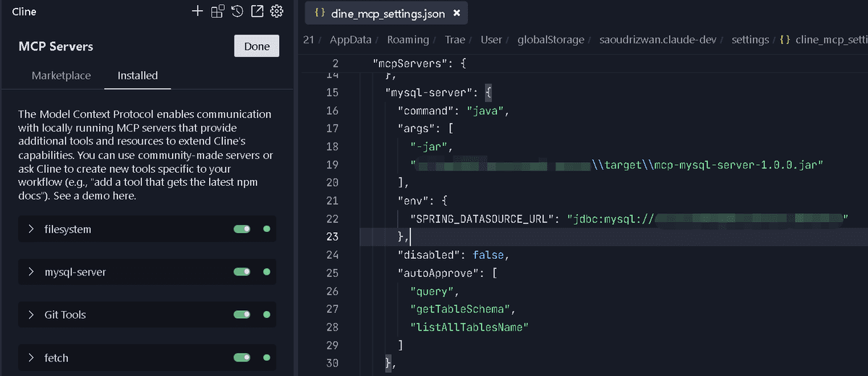The image size is (868, 376).
Task: Click saoudrizwan.claude-dev breadcrumb segment
Action: (658, 40)
